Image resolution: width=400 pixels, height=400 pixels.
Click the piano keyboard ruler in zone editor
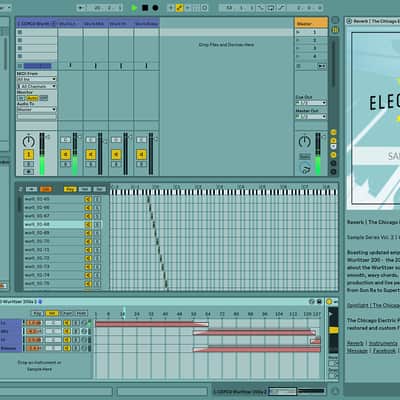pos(223,192)
